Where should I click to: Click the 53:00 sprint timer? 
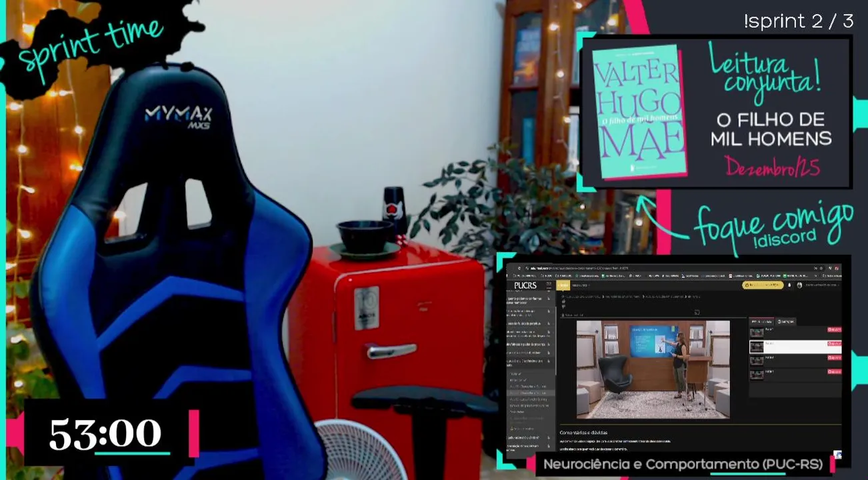[x=105, y=433]
